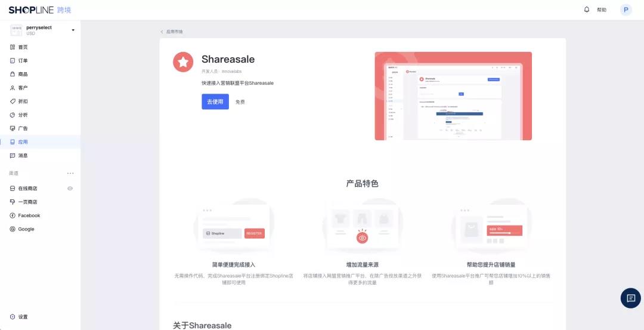Click the 分析 analytics pie icon

point(13,115)
